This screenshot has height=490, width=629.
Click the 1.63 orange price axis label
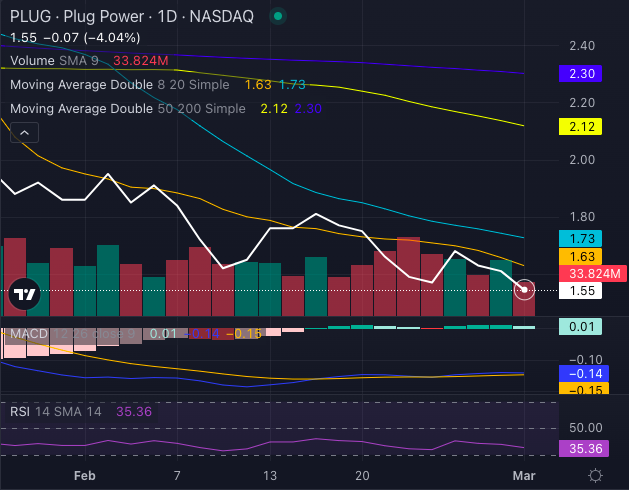[x=579, y=257]
